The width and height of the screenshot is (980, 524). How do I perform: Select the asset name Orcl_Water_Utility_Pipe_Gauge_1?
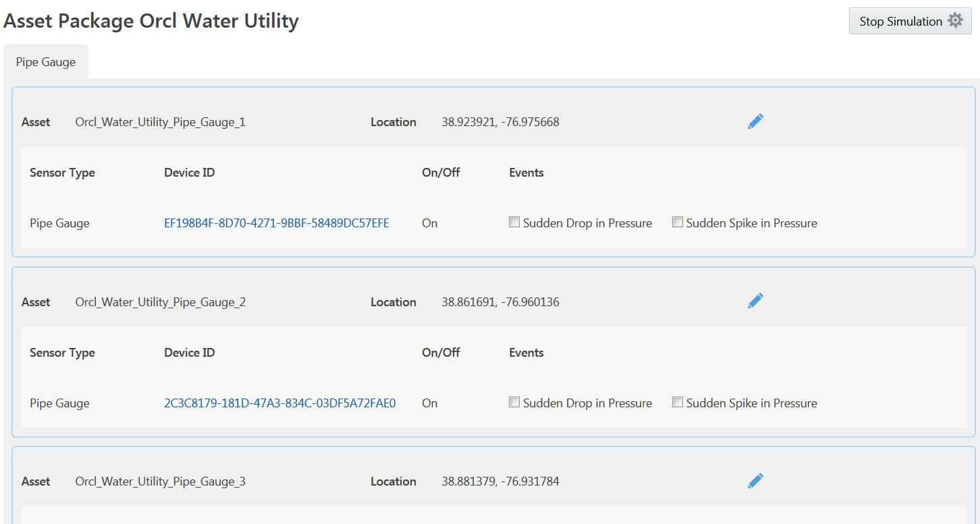tap(161, 122)
